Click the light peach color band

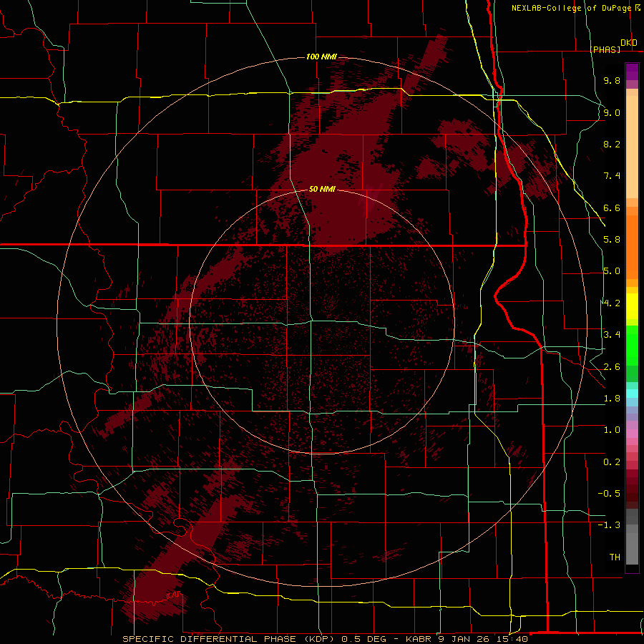point(632,147)
